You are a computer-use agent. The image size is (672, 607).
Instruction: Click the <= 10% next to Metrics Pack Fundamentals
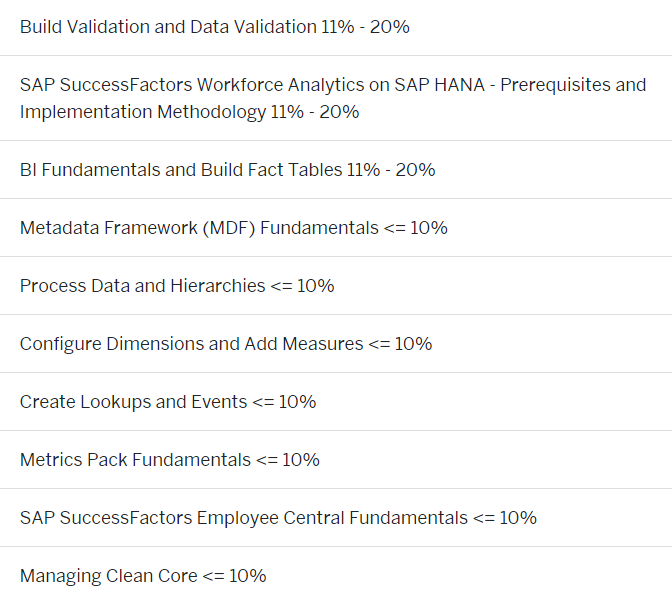pos(288,460)
